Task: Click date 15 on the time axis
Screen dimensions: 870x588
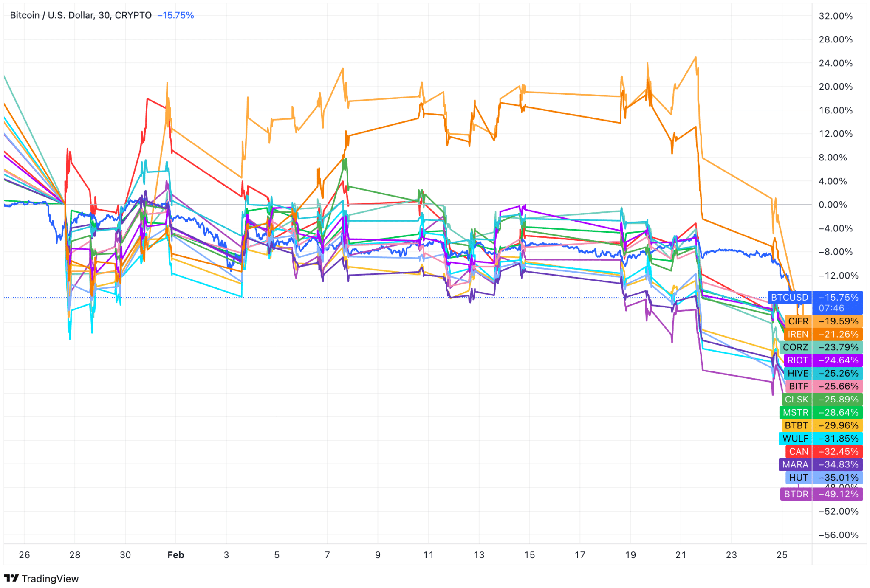Action: pyautogui.click(x=530, y=555)
